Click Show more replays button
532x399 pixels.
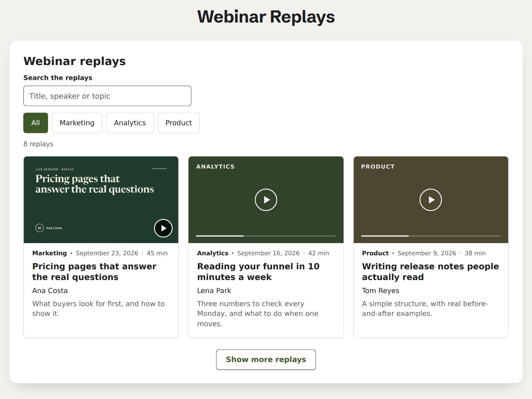click(x=266, y=359)
